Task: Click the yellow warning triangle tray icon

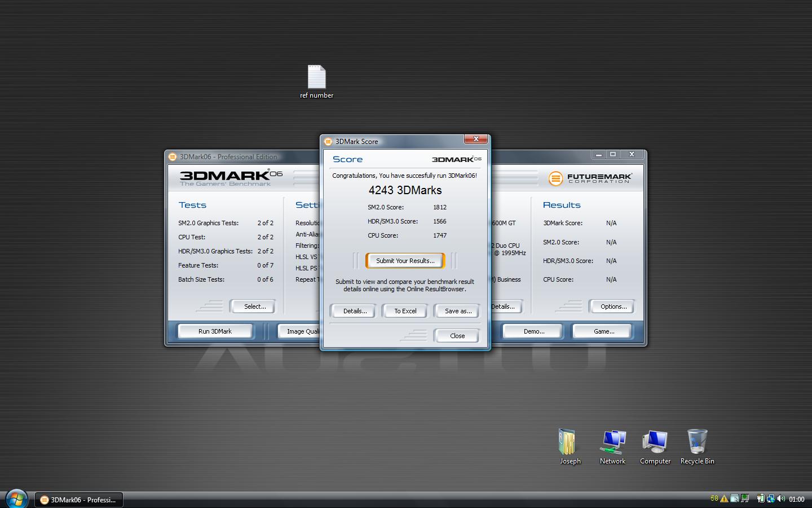Action: click(724, 499)
